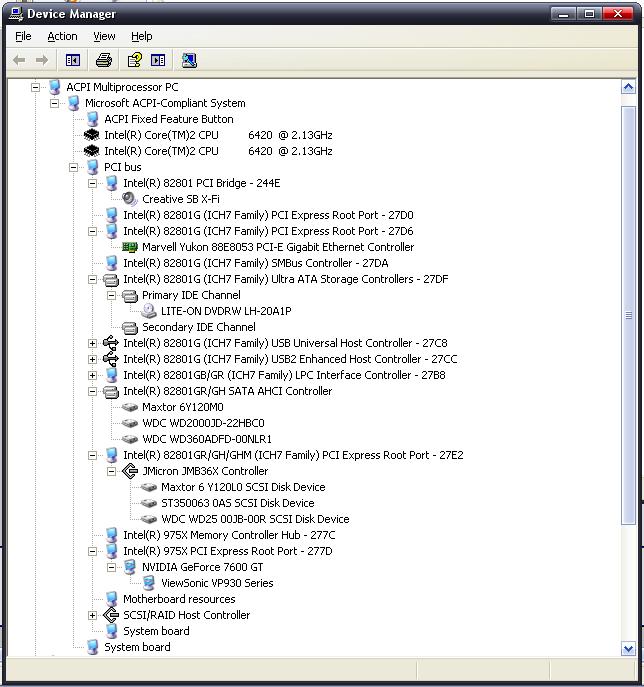Expand the LPC Interface Controller - 27B8
Viewport: 644px width, 687px height.
(92, 375)
